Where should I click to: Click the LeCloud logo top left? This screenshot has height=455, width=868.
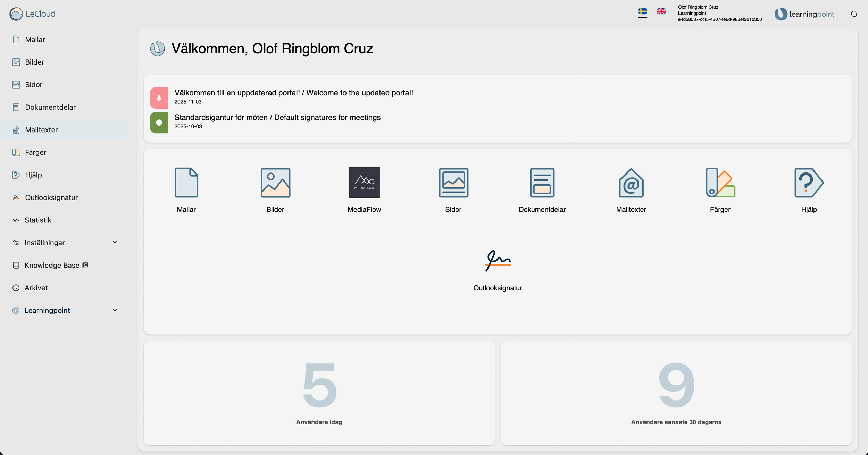33,14
